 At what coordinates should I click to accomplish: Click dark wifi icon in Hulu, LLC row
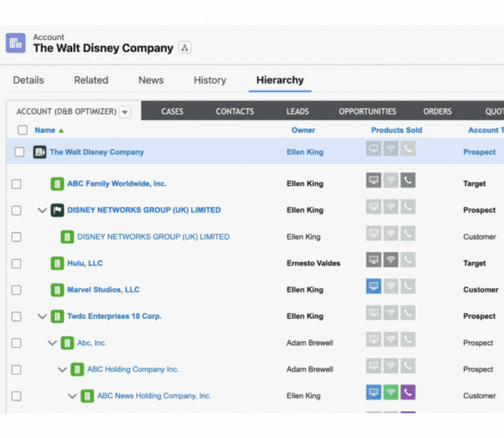click(x=391, y=259)
